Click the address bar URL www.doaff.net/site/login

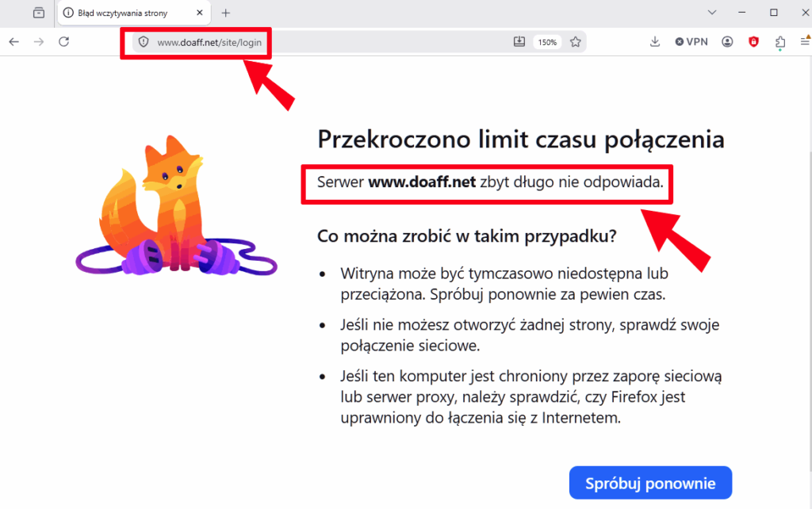[x=209, y=43]
